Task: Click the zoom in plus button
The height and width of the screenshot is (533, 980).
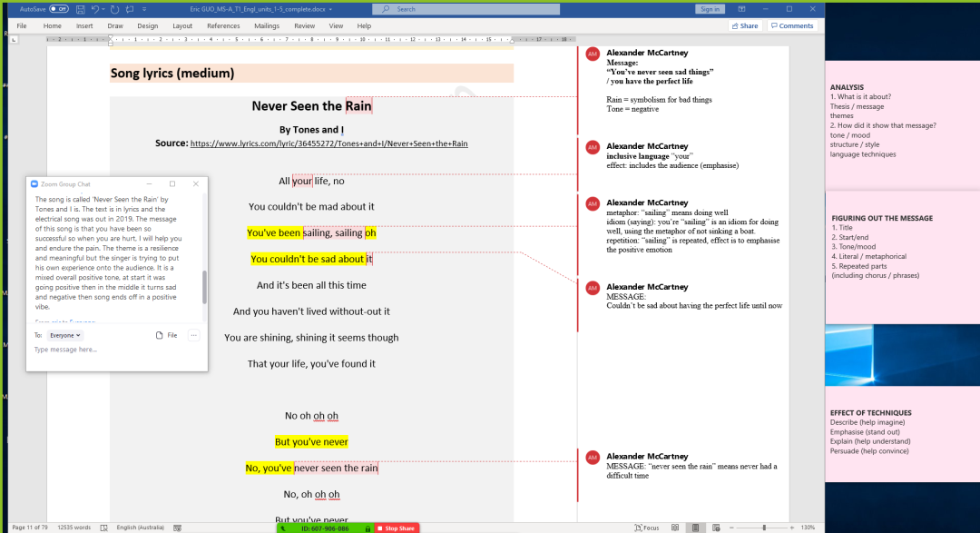Action: point(792,528)
